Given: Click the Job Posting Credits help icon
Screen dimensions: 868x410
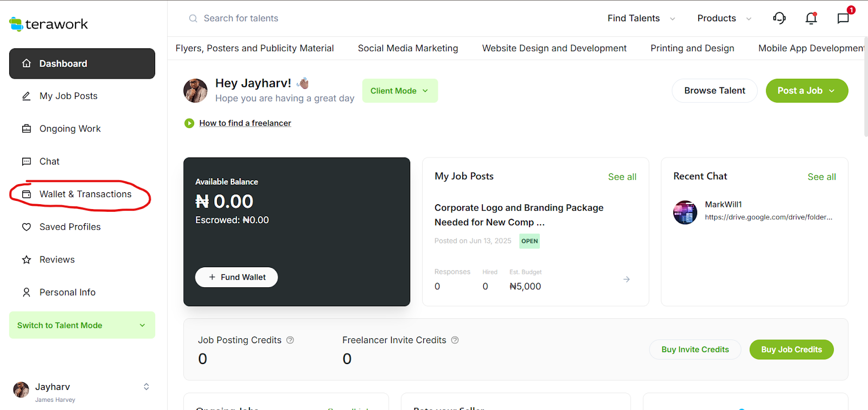Looking at the screenshot, I should [x=290, y=340].
